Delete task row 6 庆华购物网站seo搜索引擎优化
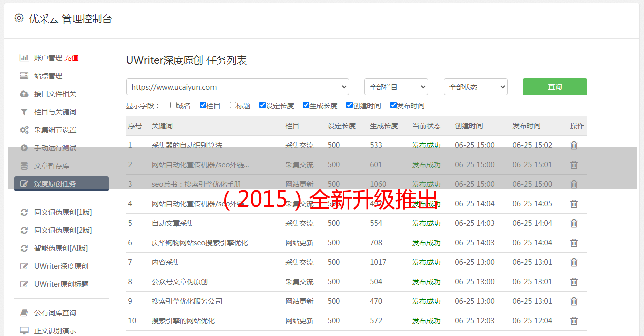The width and height of the screenshot is (644, 336). point(574,243)
